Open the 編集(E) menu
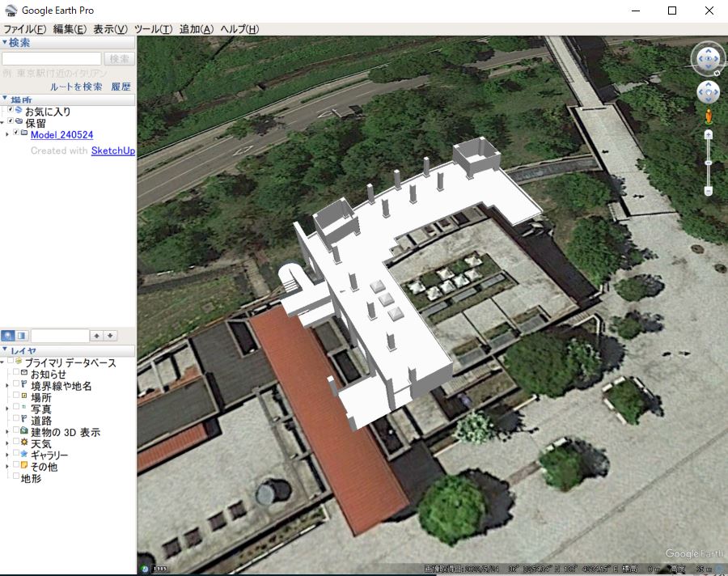This screenshot has width=728, height=576. pyautogui.click(x=70, y=29)
